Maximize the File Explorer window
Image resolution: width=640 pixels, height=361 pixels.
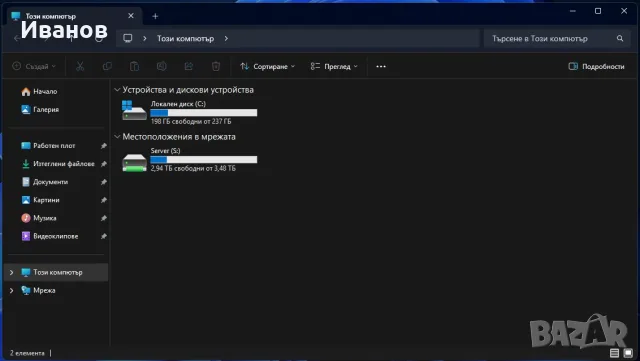click(x=598, y=11)
